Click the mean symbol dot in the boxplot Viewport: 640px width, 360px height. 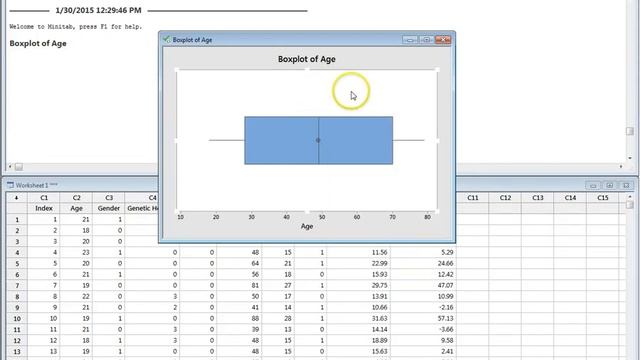point(318,140)
